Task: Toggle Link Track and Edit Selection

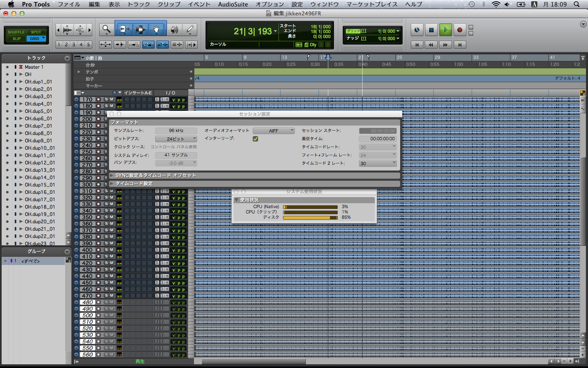Action: (x=177, y=45)
